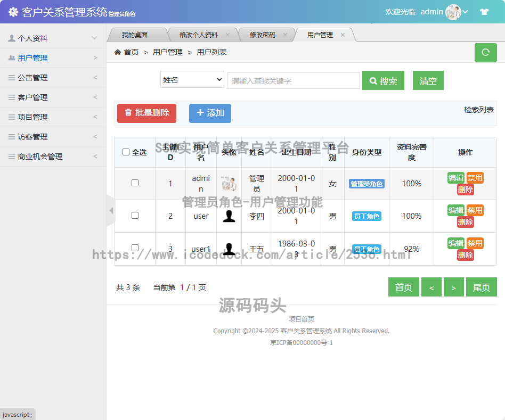This screenshot has height=420, width=505.
Task: Click 删除 for user1 王五 row
Action: click(x=466, y=255)
